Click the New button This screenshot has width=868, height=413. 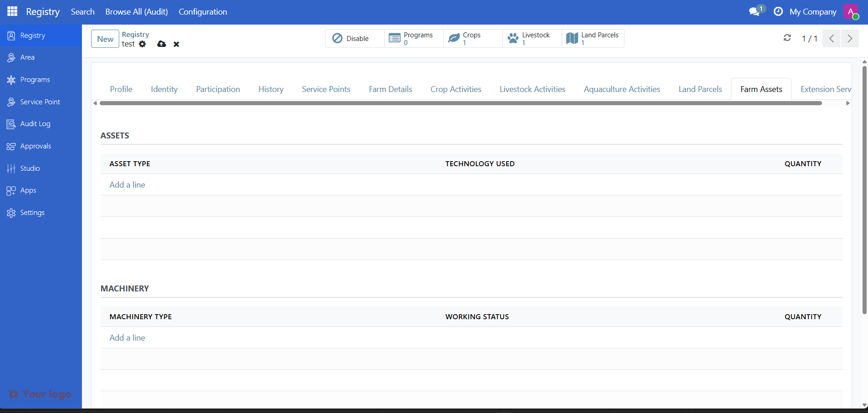tap(105, 39)
